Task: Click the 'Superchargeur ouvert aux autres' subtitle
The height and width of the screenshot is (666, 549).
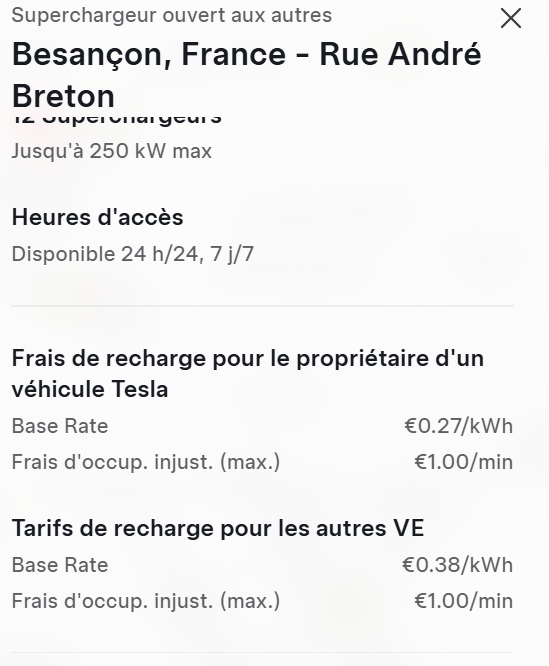Action: (x=172, y=15)
